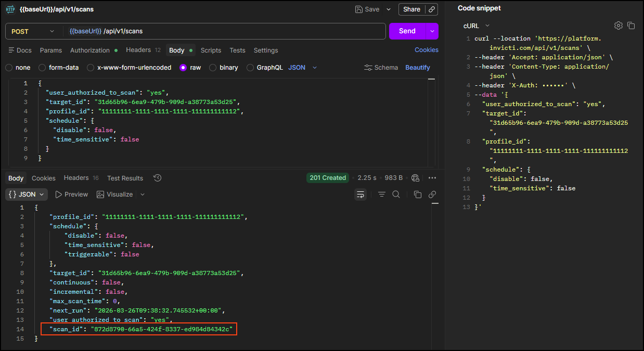
Task: Open the response JSON format dropdown
Action: point(27,194)
